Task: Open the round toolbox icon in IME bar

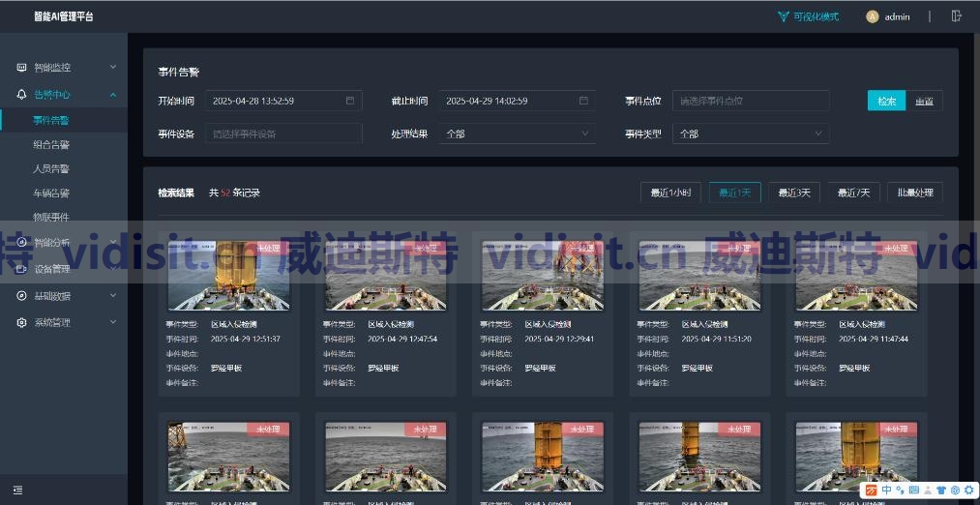Action: click(955, 490)
